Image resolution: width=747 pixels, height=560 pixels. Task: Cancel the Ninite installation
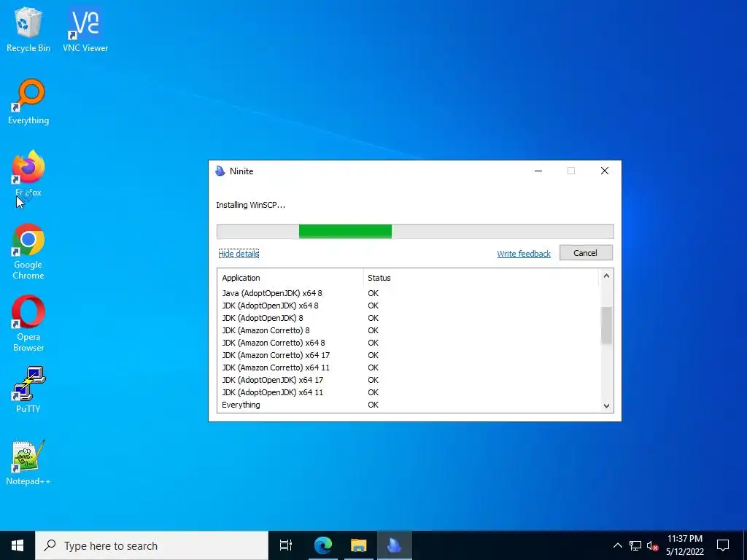[586, 253]
